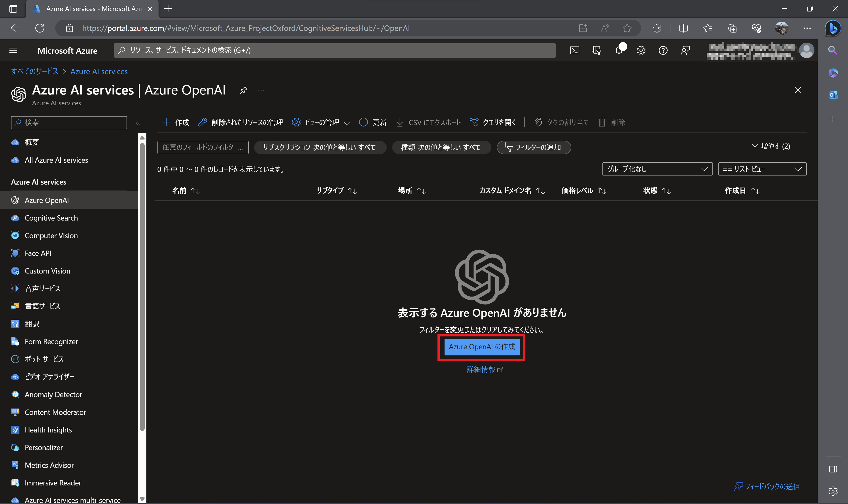Click フィードバックの送信
This screenshot has width=848, height=504.
[767, 486]
